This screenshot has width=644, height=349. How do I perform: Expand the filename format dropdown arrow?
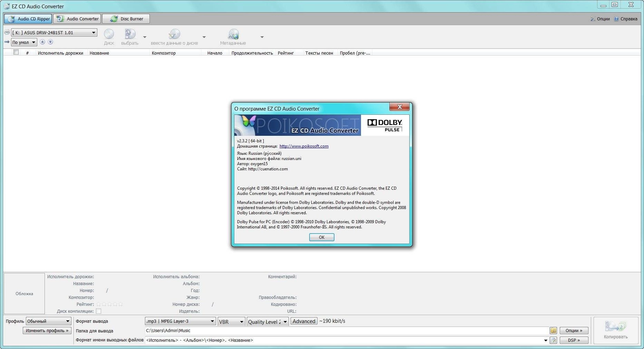click(x=546, y=340)
